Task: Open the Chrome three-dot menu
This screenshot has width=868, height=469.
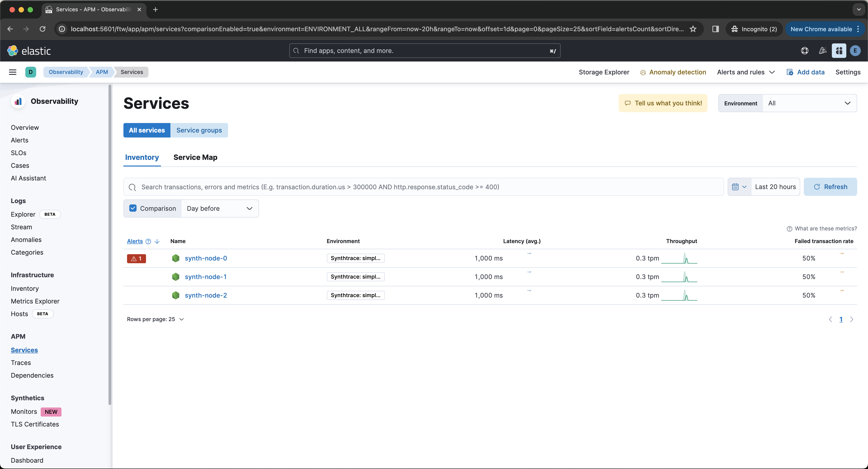Action: (x=858, y=29)
